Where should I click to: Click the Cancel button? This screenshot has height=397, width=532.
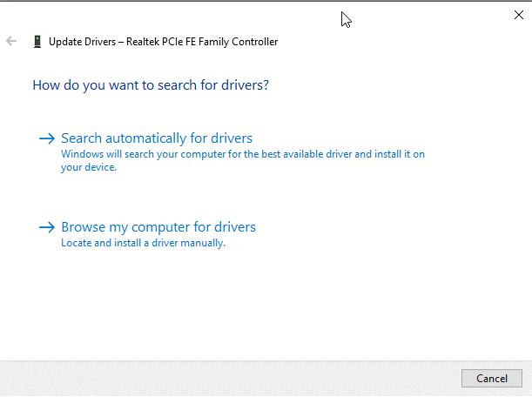pos(492,379)
